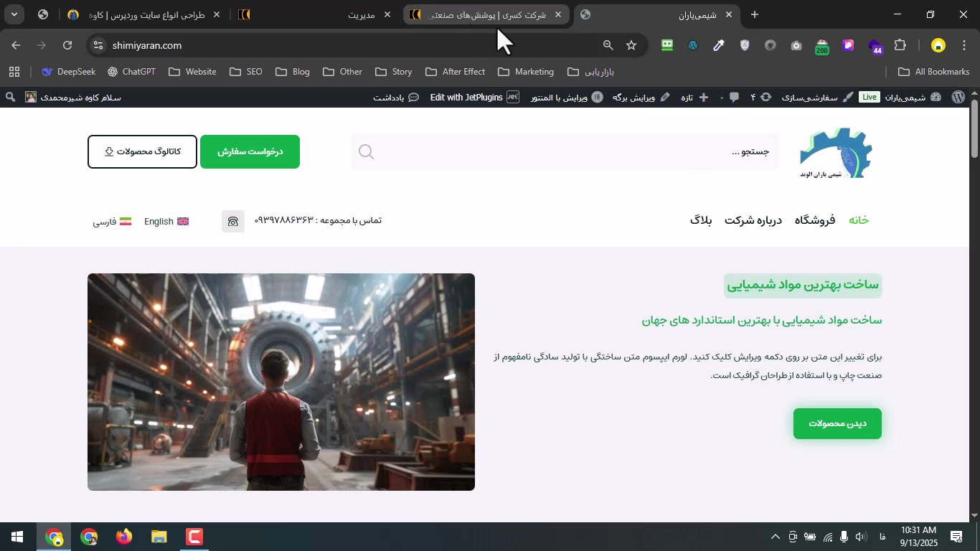Reload the page
Image resolution: width=980 pixels, height=551 pixels.
coord(67,45)
